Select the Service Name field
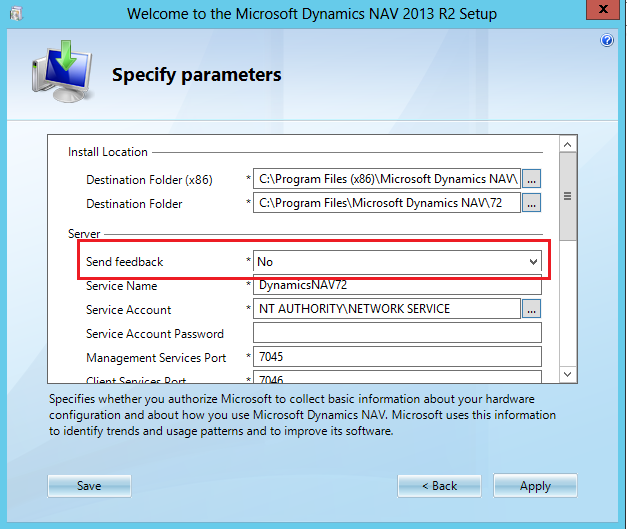Screen dimensions: 627x529 396,286
